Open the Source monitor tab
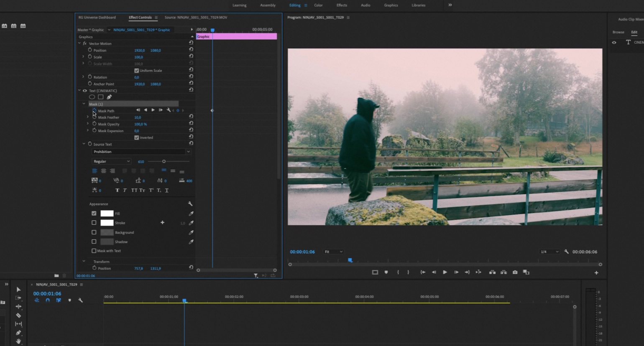The height and width of the screenshot is (346, 644). [x=196, y=18]
